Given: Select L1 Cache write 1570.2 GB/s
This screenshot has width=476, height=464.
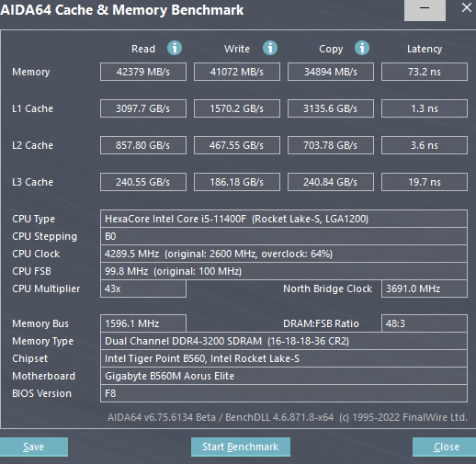Looking at the screenshot, I should [x=237, y=108].
